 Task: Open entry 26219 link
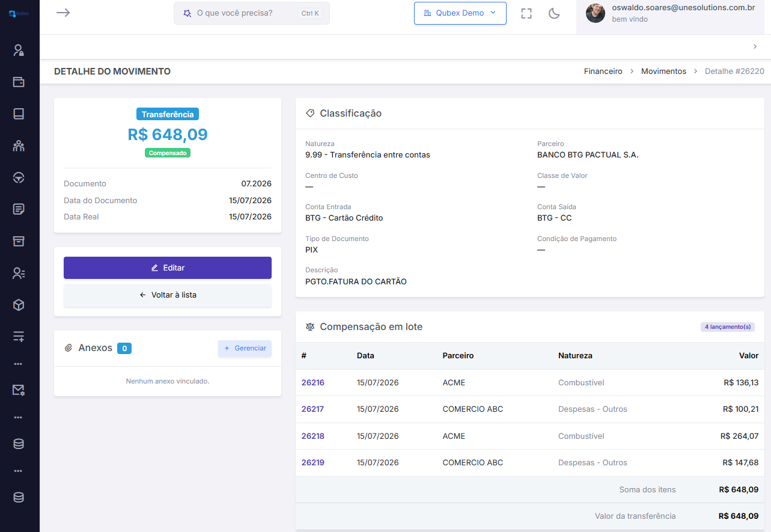312,462
